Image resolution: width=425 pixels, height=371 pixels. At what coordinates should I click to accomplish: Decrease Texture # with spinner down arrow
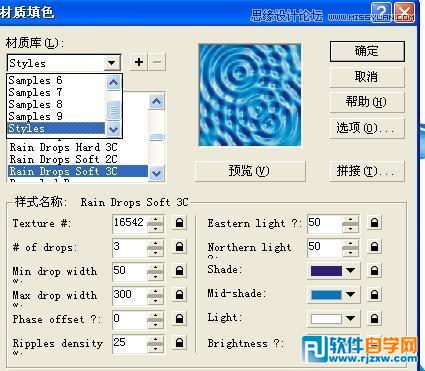(x=155, y=228)
